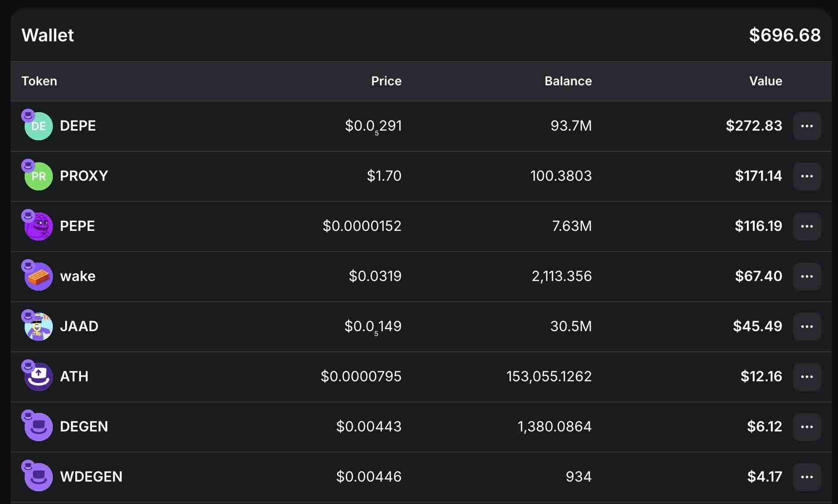Image resolution: width=838 pixels, height=504 pixels.
Task: Click the DEPE token icon
Action: (39, 126)
